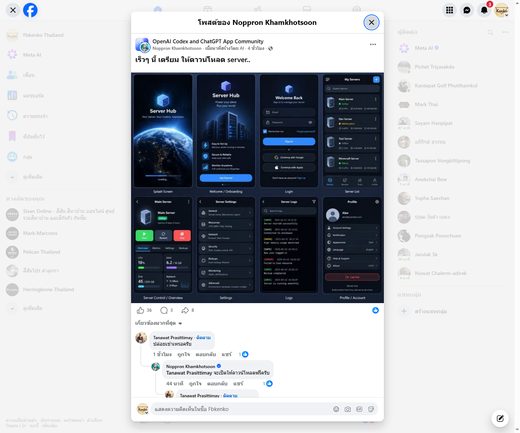View reactions on Tanawat's comment
Image resolution: width=520 pixels, height=433 pixels.
coord(245,354)
